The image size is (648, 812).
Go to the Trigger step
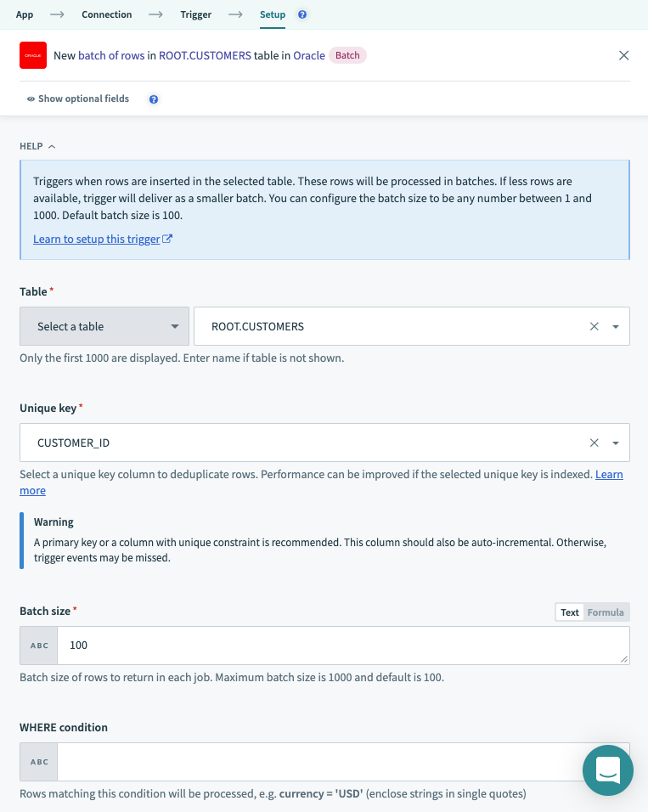[195, 14]
